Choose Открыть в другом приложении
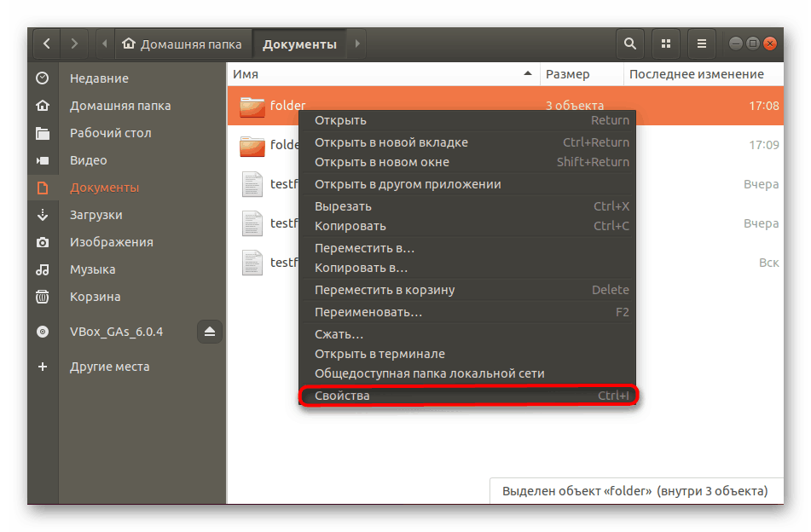 click(x=467, y=184)
